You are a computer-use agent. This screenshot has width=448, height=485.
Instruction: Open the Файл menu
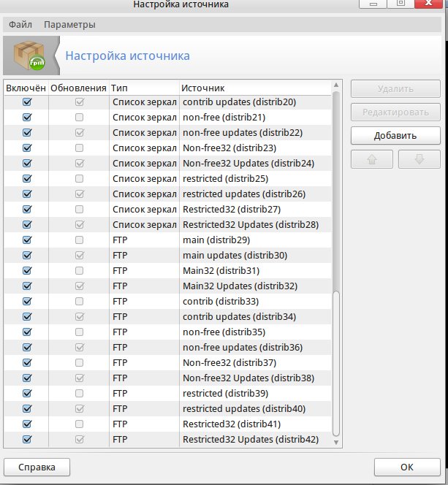point(20,24)
